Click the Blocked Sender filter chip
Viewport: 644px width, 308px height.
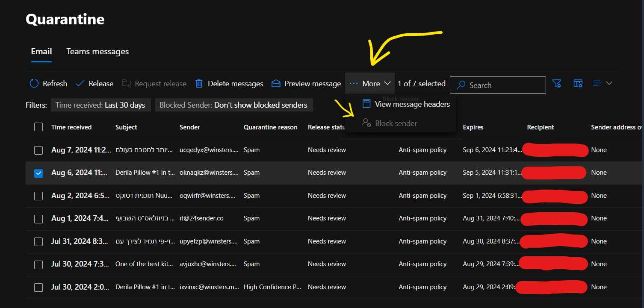(233, 105)
